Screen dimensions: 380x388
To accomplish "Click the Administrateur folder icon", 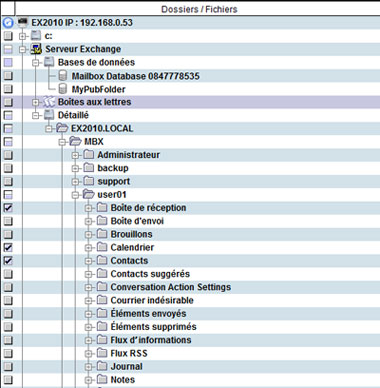I will click(x=88, y=154).
